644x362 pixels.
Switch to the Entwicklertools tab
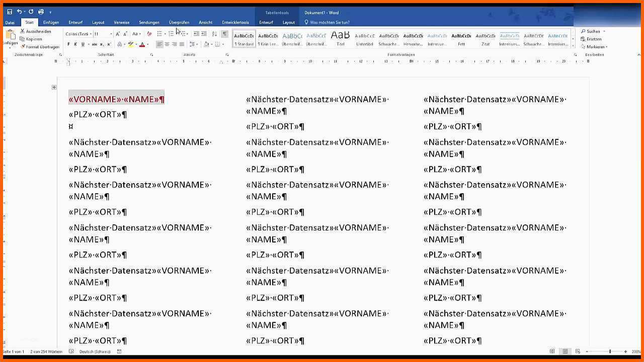(235, 23)
